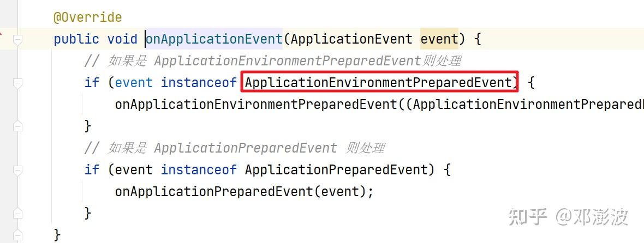
Task: Place cursor on onApplicationEvent method name
Action: click(214, 39)
